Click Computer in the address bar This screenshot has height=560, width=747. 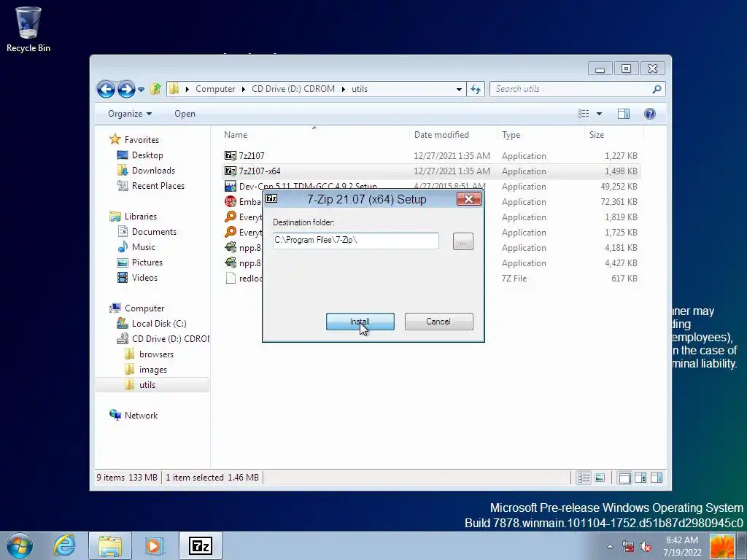[215, 89]
